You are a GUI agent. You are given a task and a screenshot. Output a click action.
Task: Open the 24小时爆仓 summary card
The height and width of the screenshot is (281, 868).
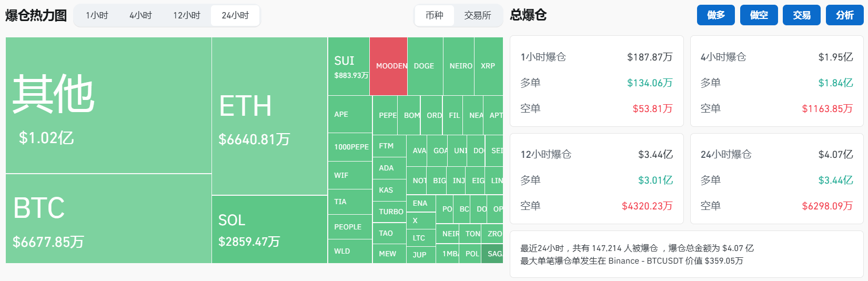pos(776,179)
